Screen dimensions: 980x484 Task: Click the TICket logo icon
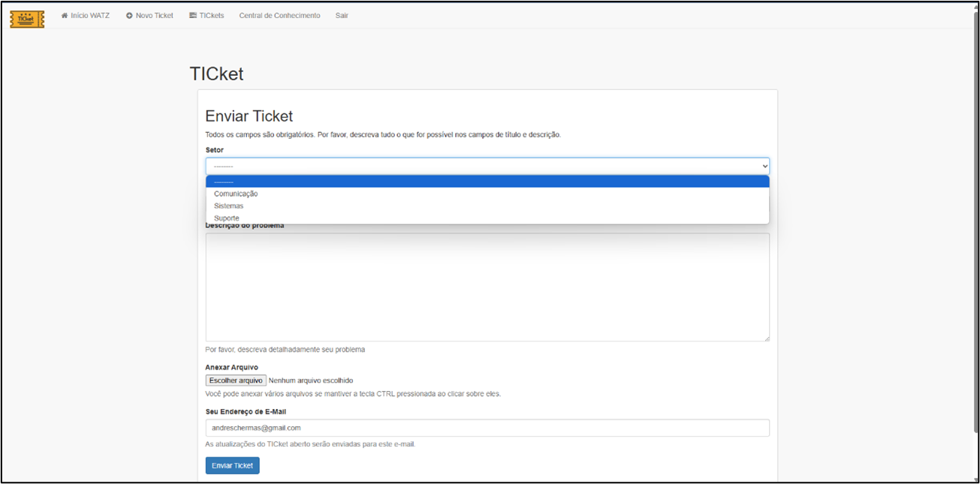pyautogui.click(x=27, y=19)
